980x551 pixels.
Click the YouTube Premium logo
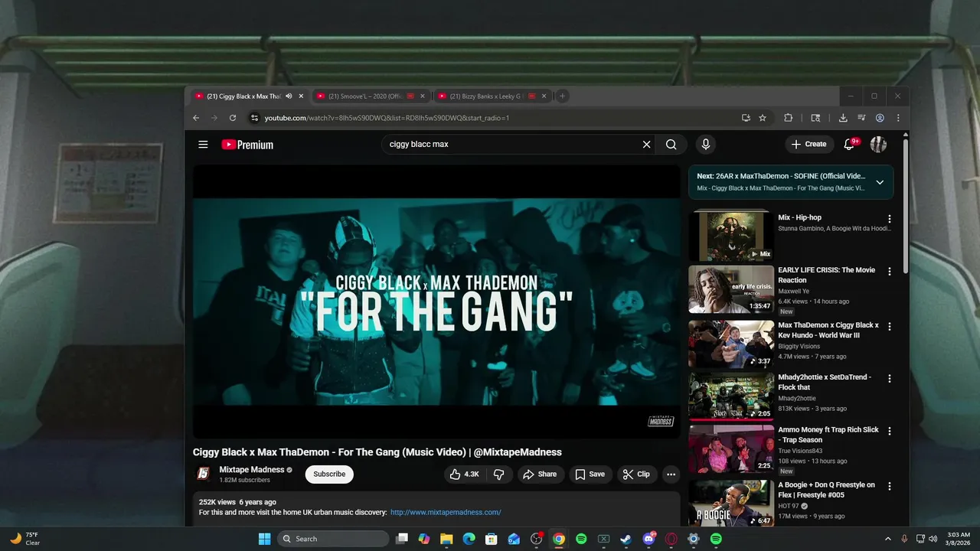pyautogui.click(x=247, y=145)
